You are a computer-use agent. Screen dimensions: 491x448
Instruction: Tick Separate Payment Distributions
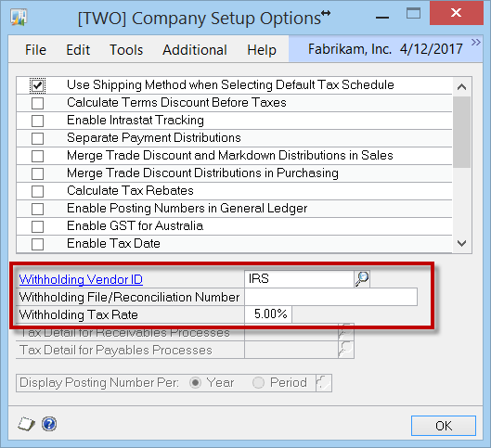pyautogui.click(x=37, y=138)
